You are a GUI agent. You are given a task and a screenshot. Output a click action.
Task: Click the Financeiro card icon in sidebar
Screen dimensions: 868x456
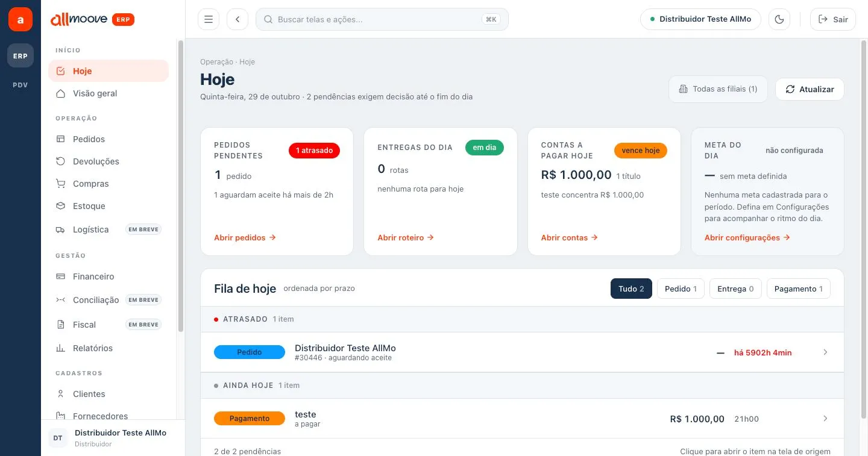pyautogui.click(x=60, y=276)
